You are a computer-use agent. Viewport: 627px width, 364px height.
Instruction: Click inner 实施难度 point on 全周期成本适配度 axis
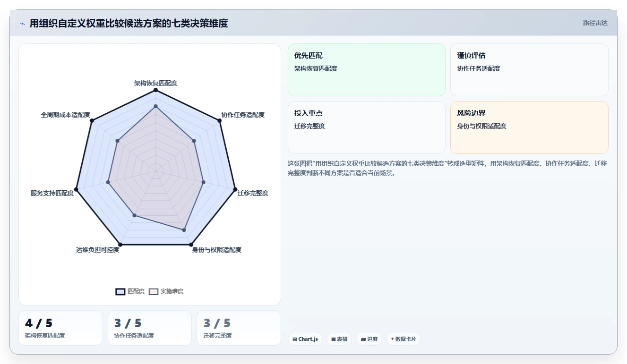pos(117,140)
